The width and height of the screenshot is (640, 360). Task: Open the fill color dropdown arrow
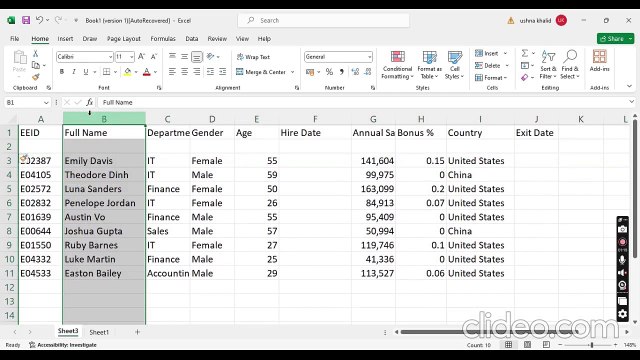point(136,72)
